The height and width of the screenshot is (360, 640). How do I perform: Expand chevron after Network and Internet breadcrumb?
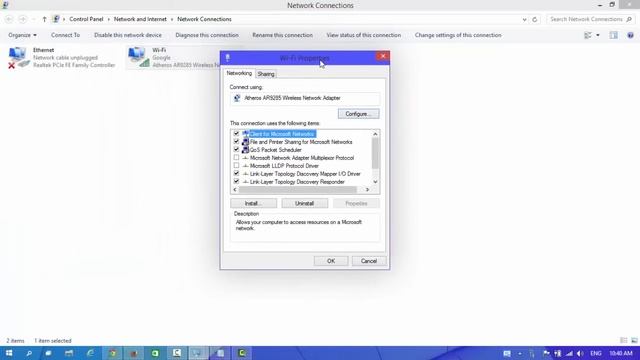tap(172, 19)
